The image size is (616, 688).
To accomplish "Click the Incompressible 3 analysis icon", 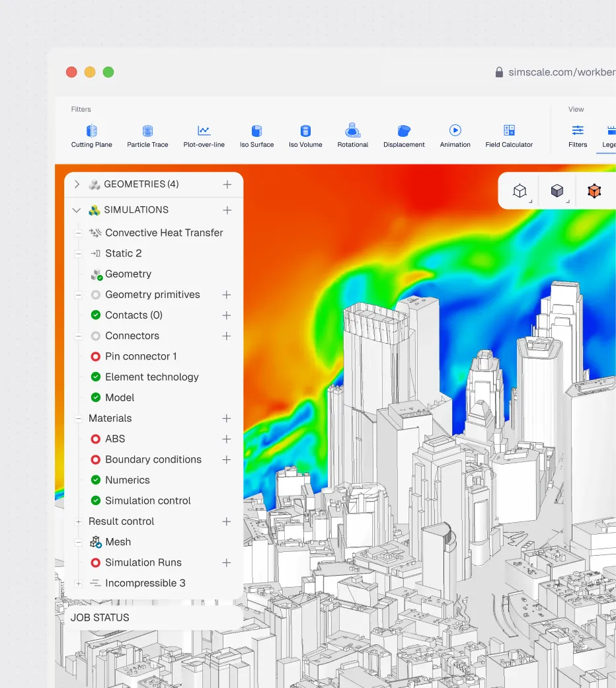I will point(95,583).
